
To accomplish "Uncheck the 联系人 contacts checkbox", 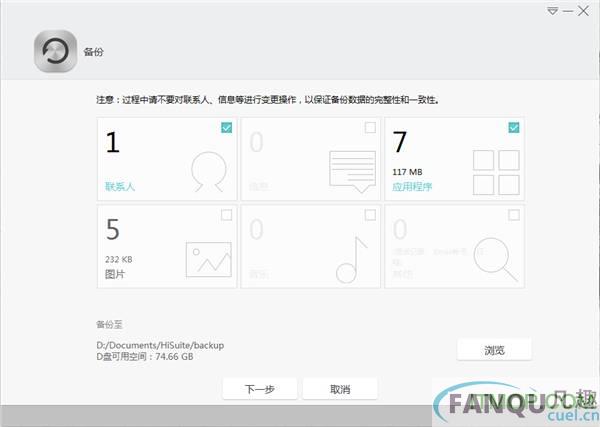I will 227,127.
